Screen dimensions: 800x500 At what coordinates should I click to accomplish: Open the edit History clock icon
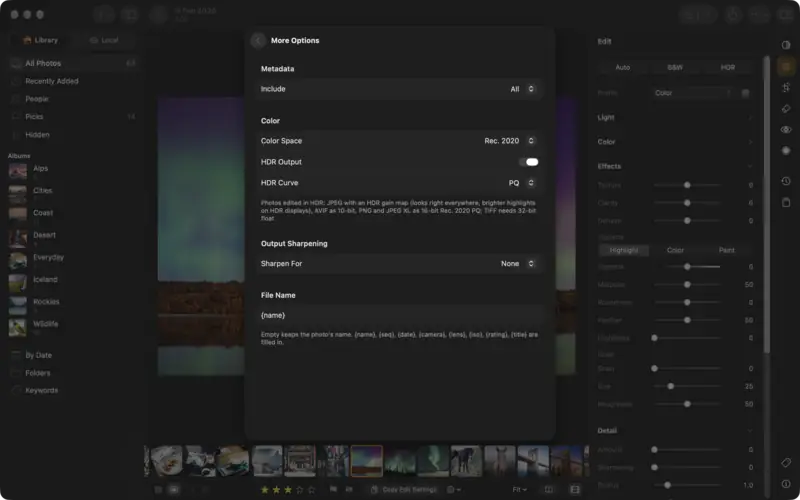click(786, 181)
